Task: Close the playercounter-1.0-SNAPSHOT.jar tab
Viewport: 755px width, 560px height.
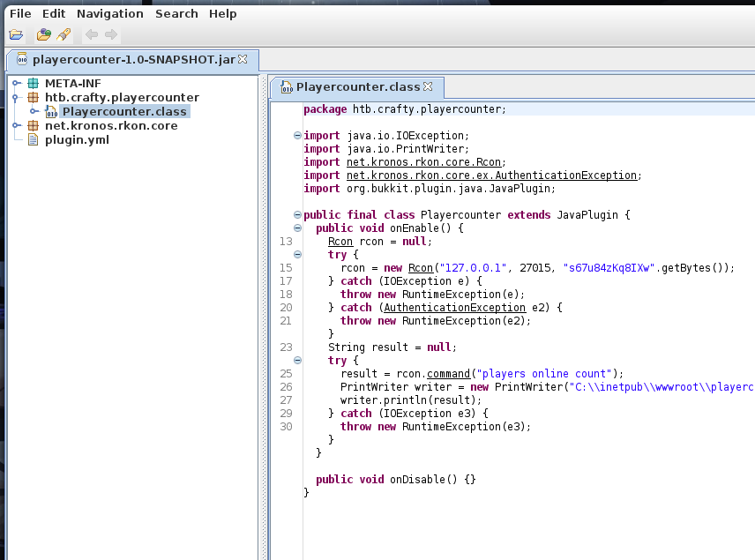Action: click(x=243, y=59)
